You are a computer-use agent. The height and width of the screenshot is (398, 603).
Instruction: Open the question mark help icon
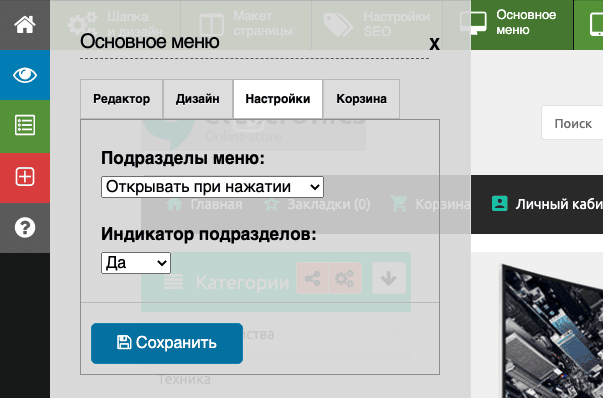click(25, 228)
